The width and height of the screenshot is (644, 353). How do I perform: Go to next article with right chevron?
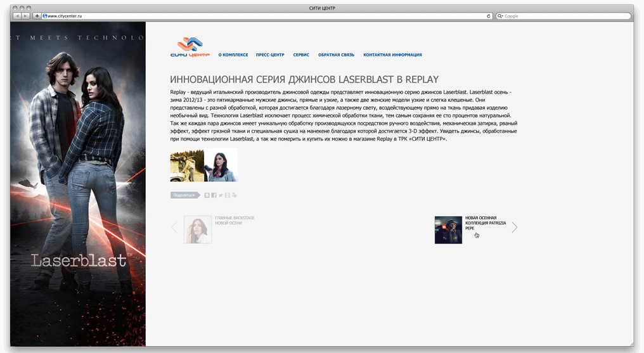coord(514,228)
